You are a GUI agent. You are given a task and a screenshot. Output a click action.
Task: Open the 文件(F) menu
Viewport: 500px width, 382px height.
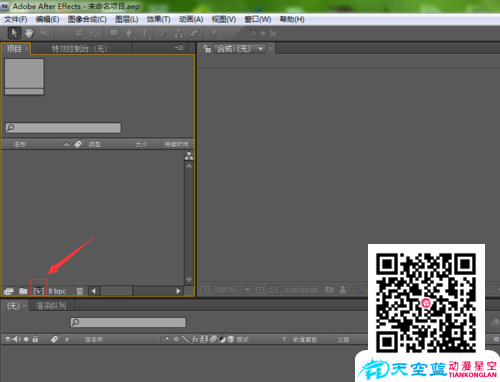(16, 19)
